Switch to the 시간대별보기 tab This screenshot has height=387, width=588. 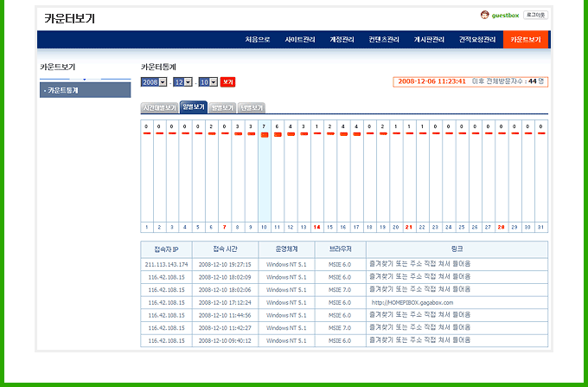click(x=159, y=108)
